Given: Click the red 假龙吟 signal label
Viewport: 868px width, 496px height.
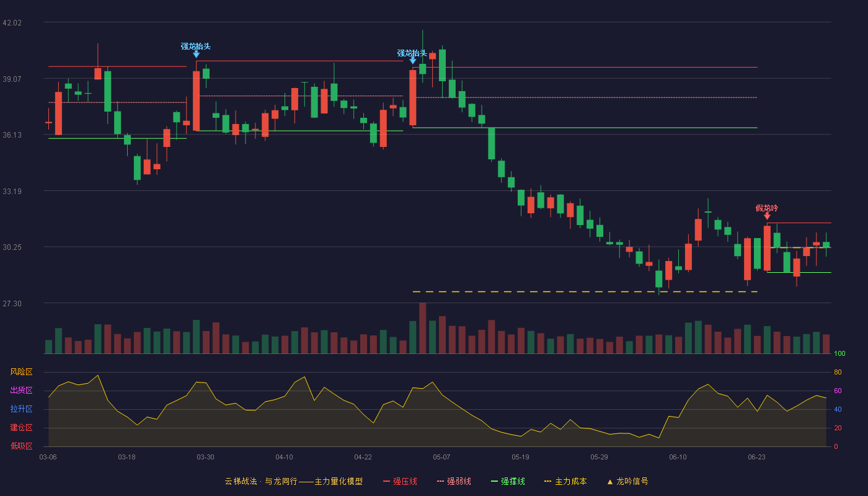Looking at the screenshot, I should click(x=766, y=208).
